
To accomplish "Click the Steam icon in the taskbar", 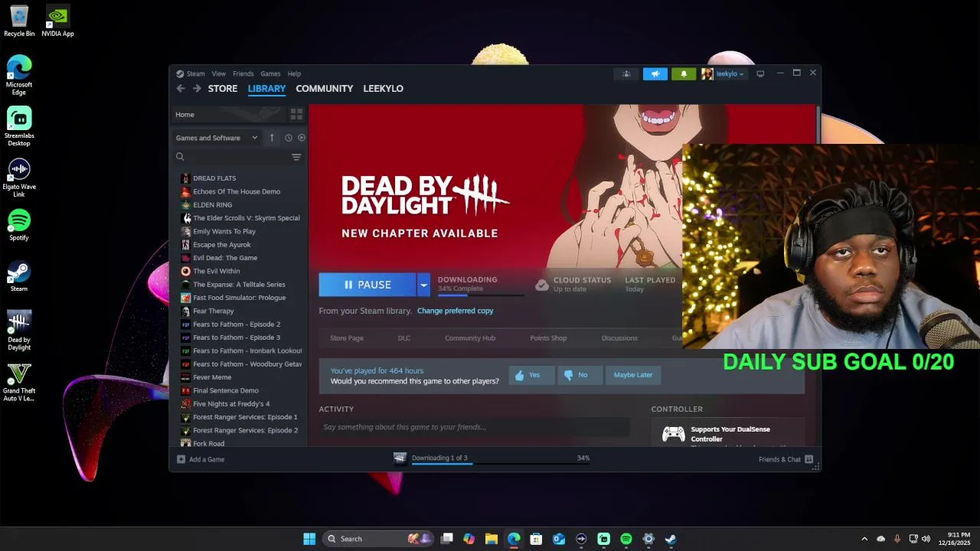I will pos(671,539).
